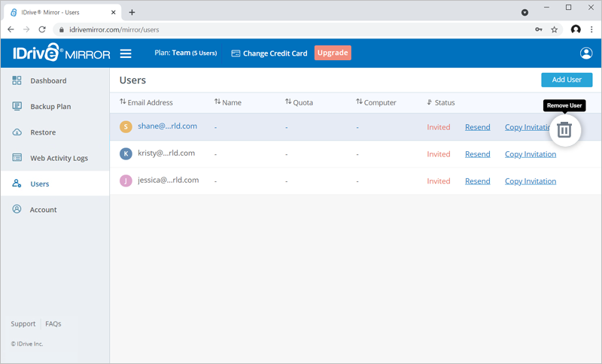Click the key icon in the address bar

pyautogui.click(x=539, y=29)
